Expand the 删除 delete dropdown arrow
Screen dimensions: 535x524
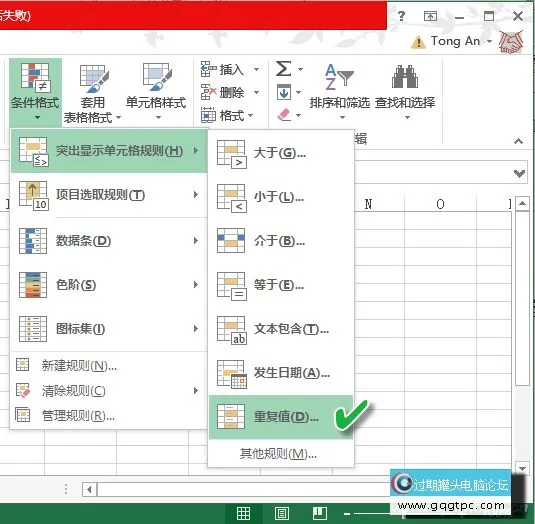coord(256,92)
